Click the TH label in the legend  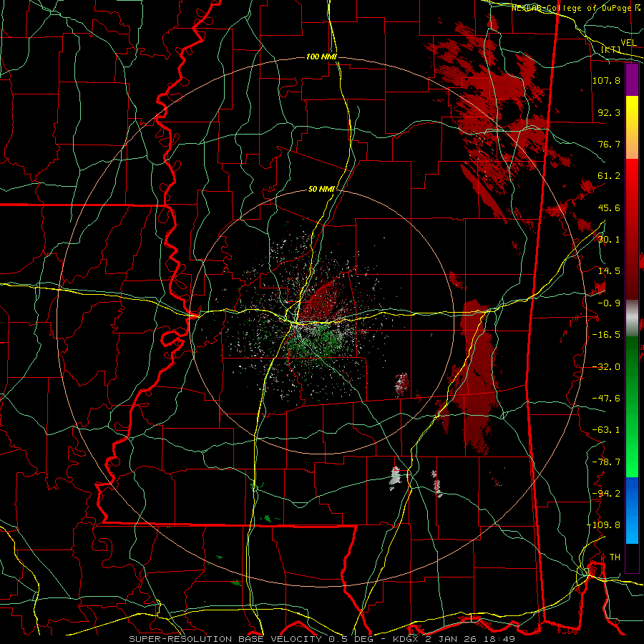tap(615, 557)
